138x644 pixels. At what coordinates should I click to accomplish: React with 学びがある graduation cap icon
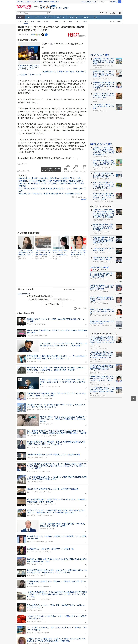click(x=66, y=169)
